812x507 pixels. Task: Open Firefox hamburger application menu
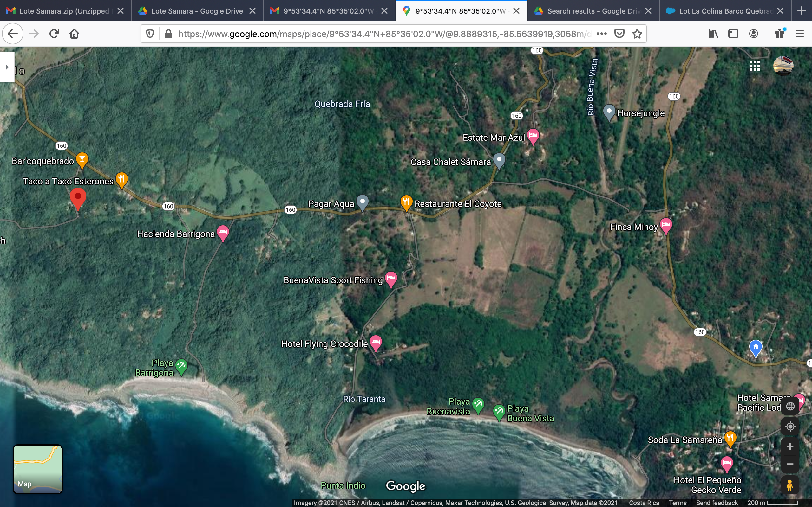click(800, 34)
